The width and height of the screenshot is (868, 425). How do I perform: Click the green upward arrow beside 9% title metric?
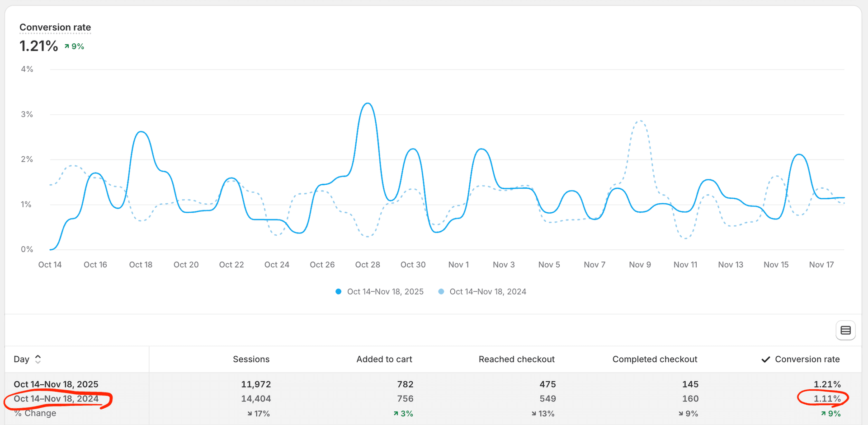(67, 46)
